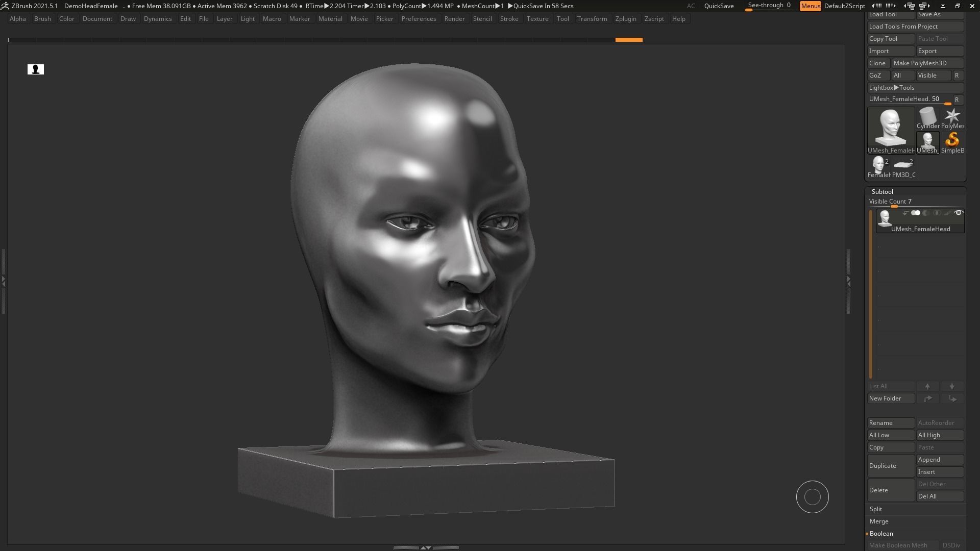Open the Preferences menu
The image size is (980, 551).
419,19
